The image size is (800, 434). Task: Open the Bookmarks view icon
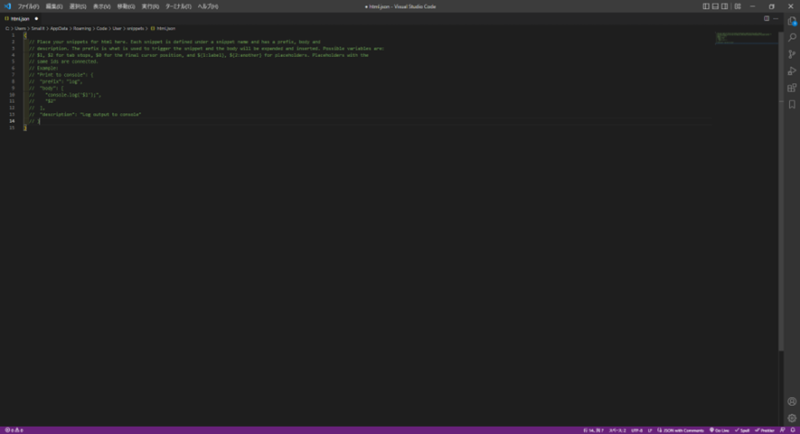791,104
